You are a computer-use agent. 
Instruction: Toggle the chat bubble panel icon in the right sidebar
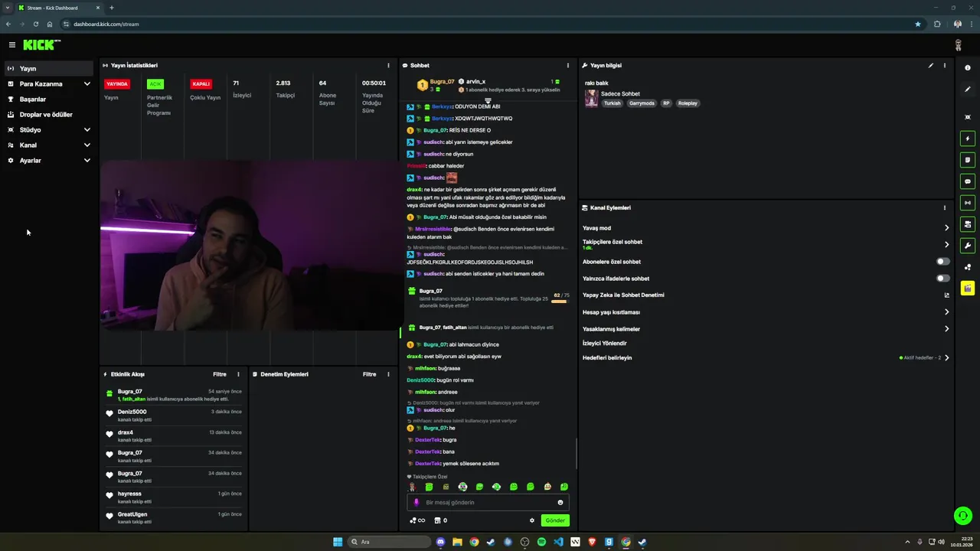968,182
